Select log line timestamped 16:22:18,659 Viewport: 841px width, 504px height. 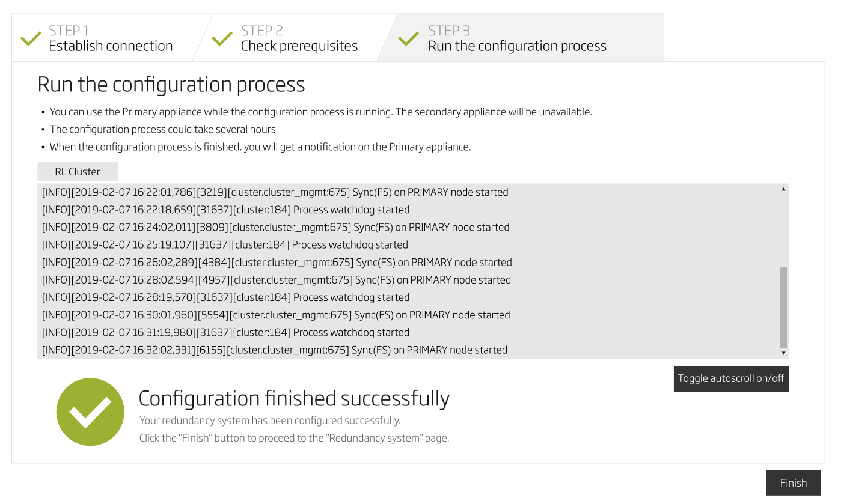point(225,210)
